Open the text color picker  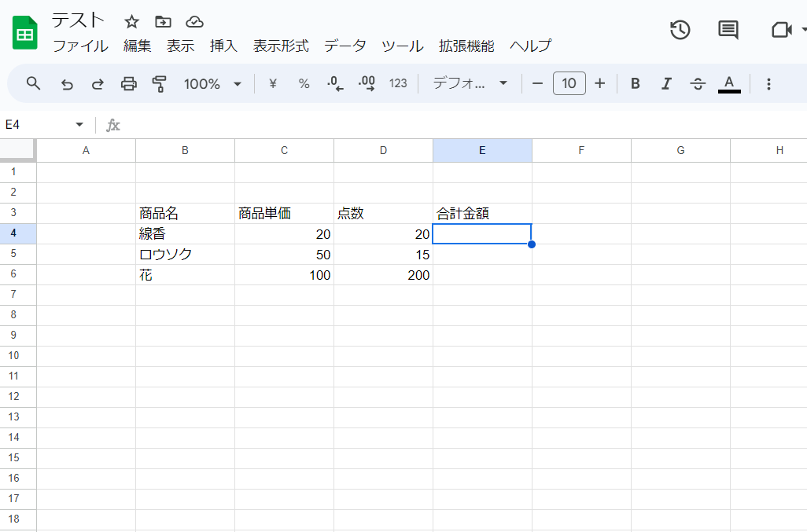coord(729,83)
